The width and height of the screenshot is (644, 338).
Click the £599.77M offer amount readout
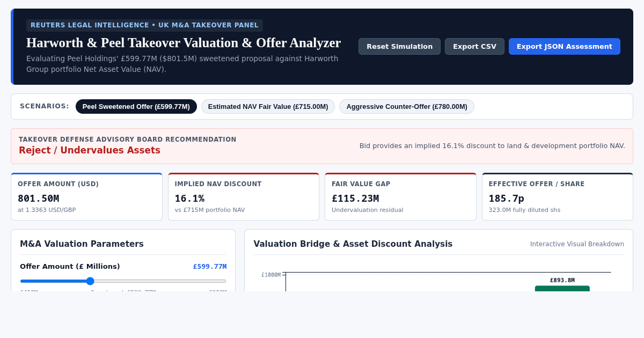210,267
